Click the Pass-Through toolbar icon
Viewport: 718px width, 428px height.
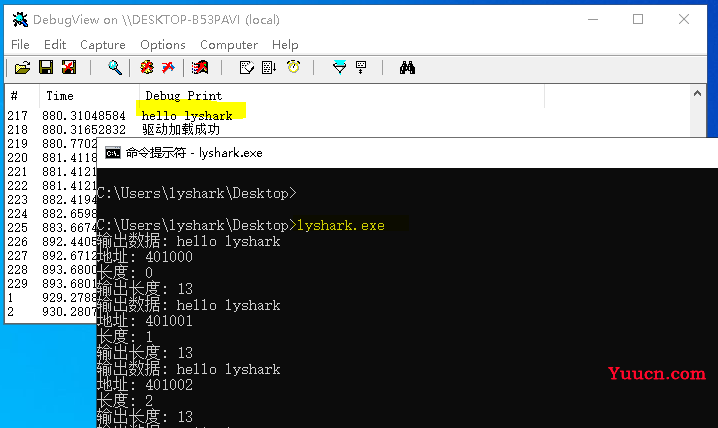point(200,68)
